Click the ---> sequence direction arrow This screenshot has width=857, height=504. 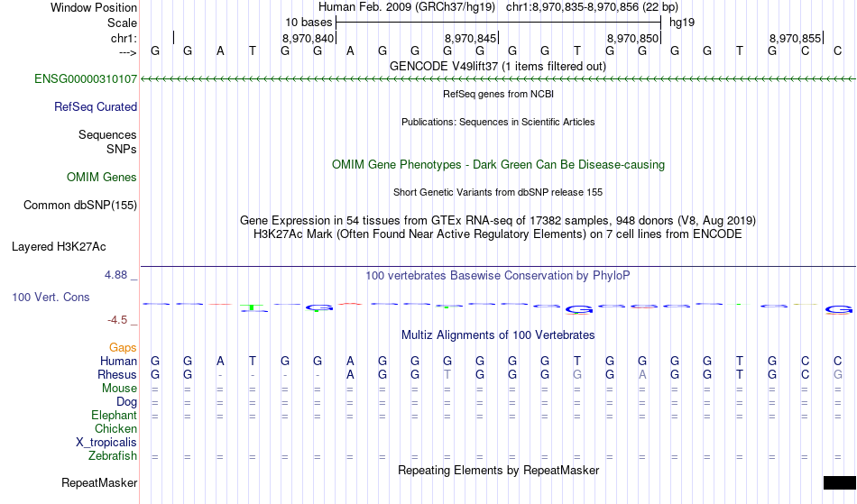128,52
